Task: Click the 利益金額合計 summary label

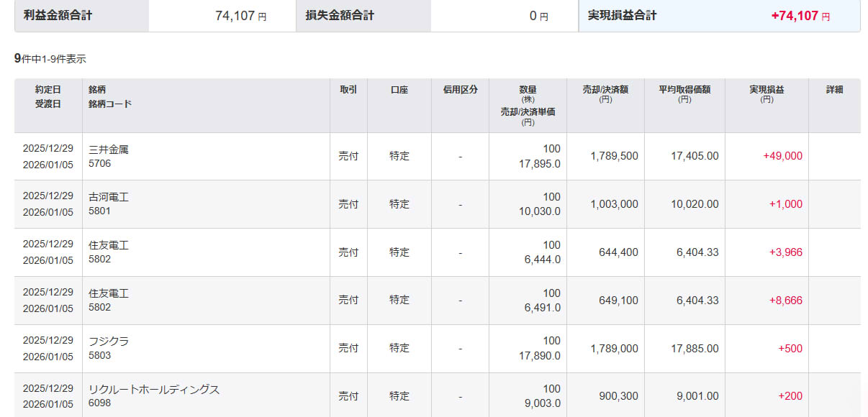Action: pos(58,15)
